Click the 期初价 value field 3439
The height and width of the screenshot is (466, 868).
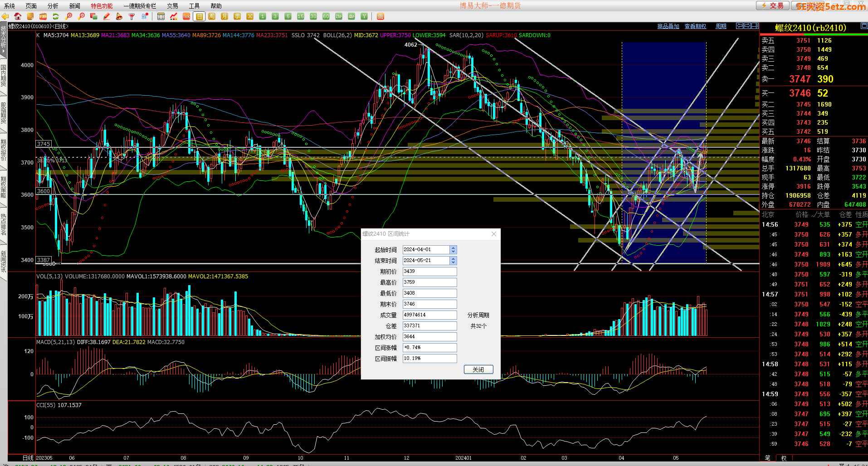coord(429,272)
